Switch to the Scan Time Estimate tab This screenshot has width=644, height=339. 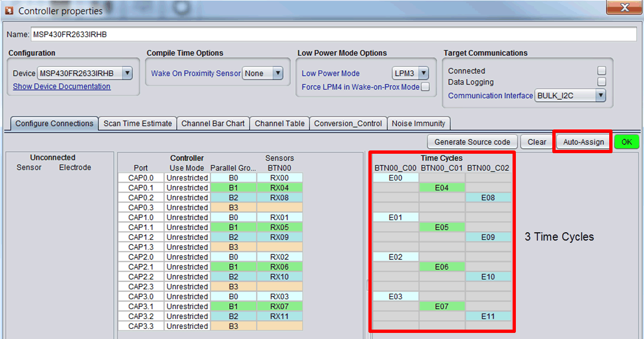click(x=138, y=123)
